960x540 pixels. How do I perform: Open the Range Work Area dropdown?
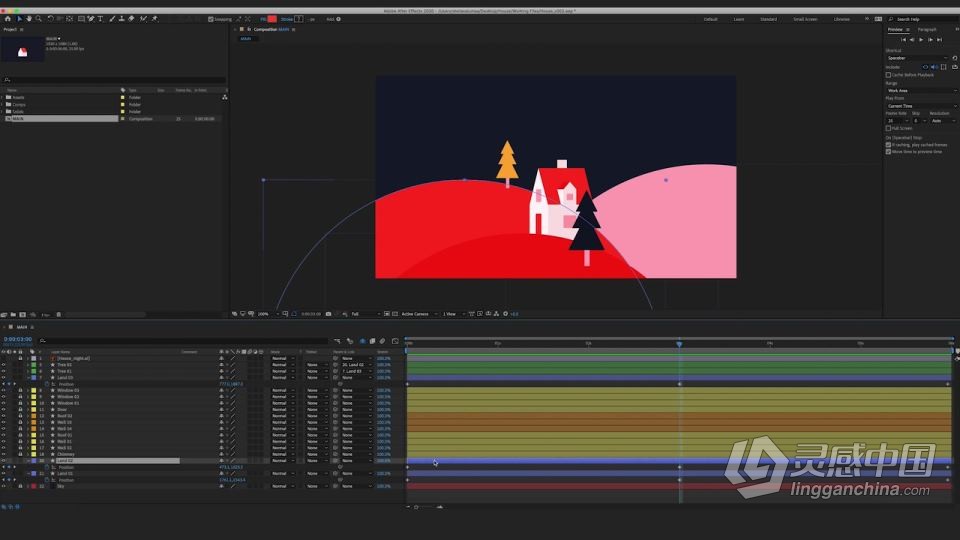921,91
